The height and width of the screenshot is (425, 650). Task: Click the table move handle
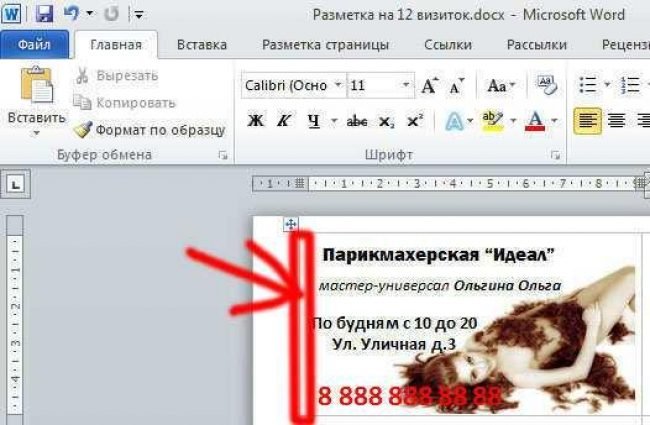pos(291,225)
